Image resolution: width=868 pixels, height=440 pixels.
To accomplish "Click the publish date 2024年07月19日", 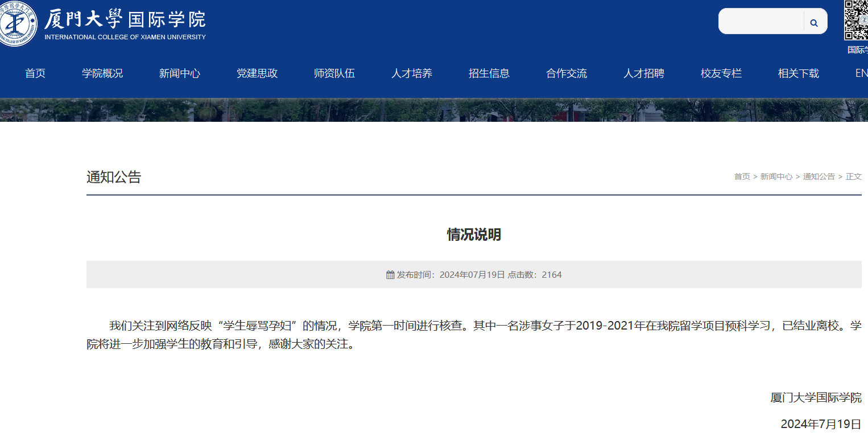I will pyautogui.click(x=472, y=275).
